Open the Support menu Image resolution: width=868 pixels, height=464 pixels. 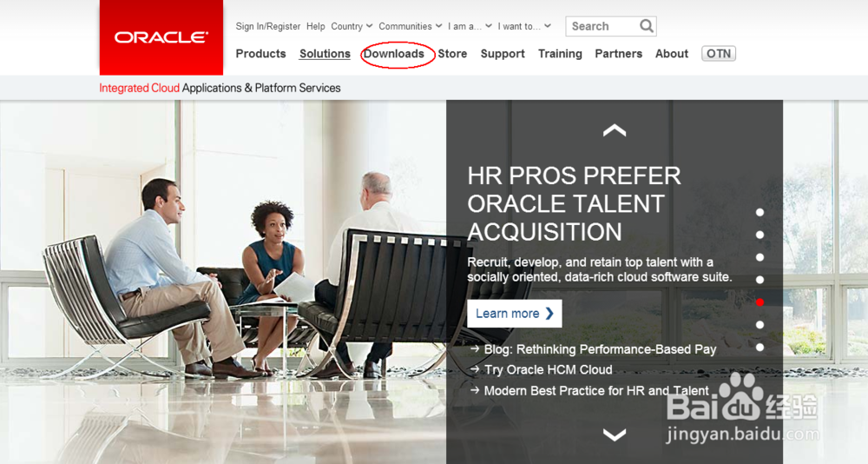pos(503,54)
